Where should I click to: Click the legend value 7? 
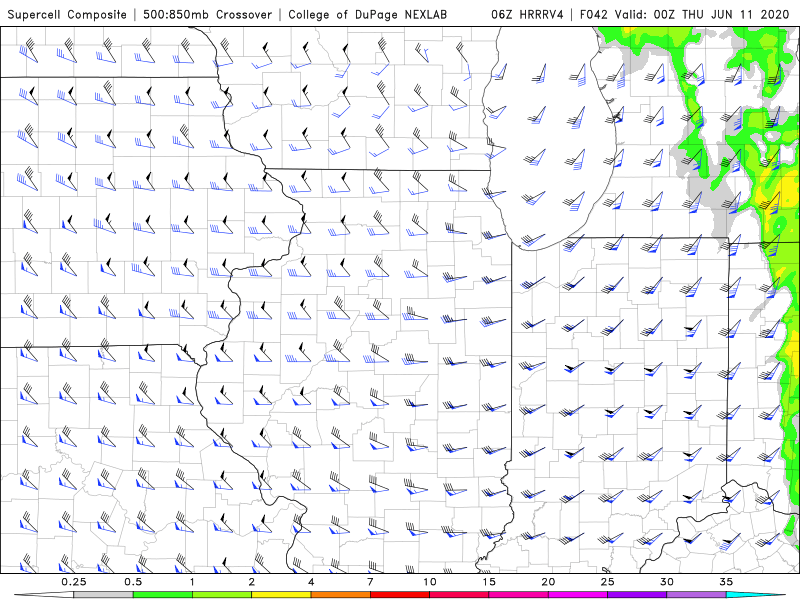(x=370, y=582)
